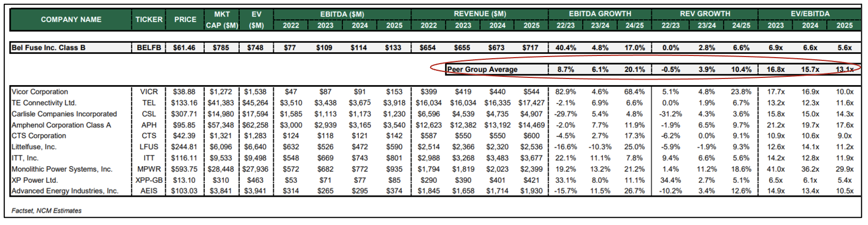Click TE Connectivity EV $45,264
This screenshot has width=868, height=225.
click(x=256, y=103)
